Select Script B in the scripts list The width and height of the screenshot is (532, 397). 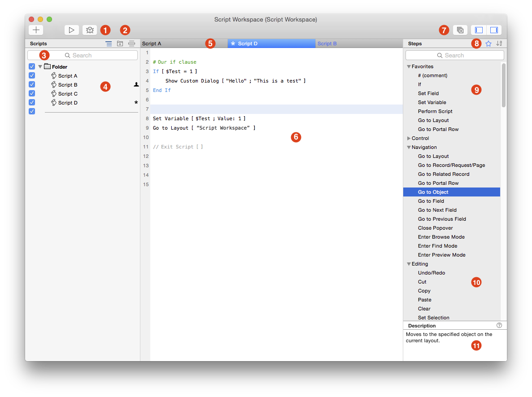pos(68,85)
